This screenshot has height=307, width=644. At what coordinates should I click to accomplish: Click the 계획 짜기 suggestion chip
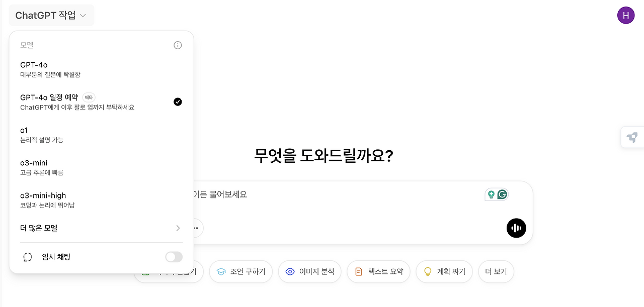click(x=444, y=272)
